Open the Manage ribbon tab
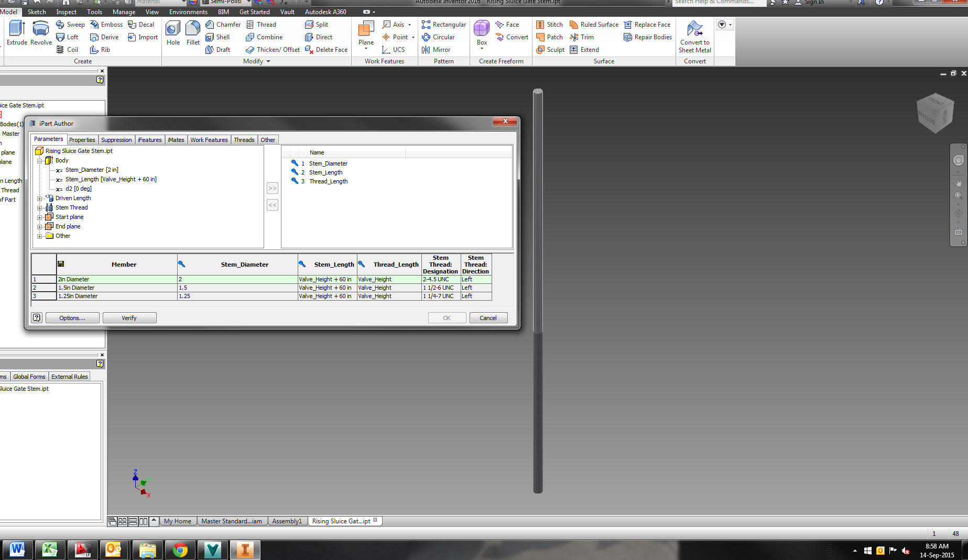Viewport: 968px width, 560px height. 124,12
